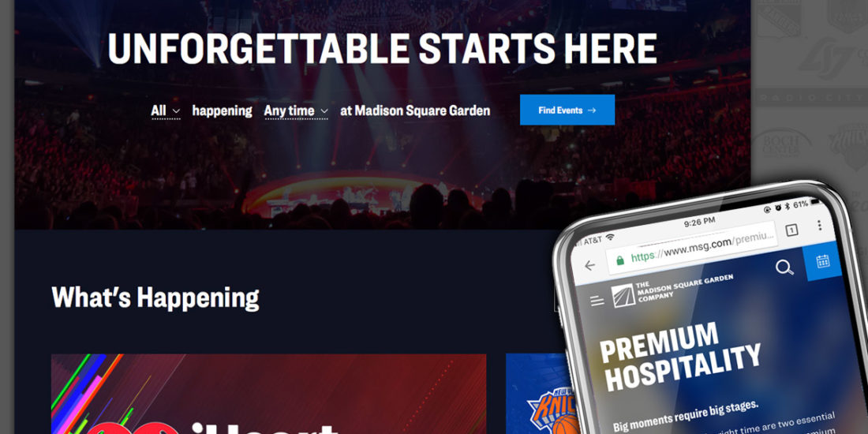Open the blue calendar icon on the phone
This screenshot has height=434, width=868.
(x=822, y=260)
